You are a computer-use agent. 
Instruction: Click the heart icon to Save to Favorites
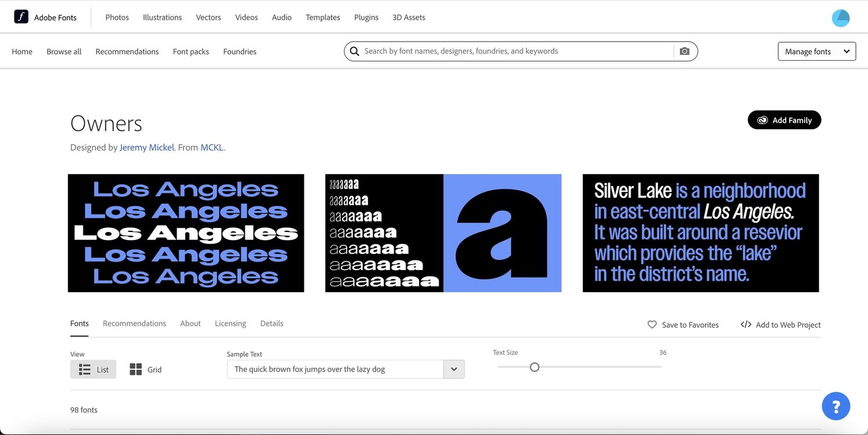coord(652,325)
